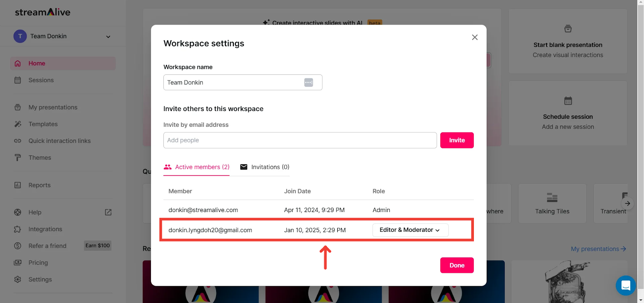
Task: Expand the Team Donkin workspace switcher
Action: tap(108, 37)
